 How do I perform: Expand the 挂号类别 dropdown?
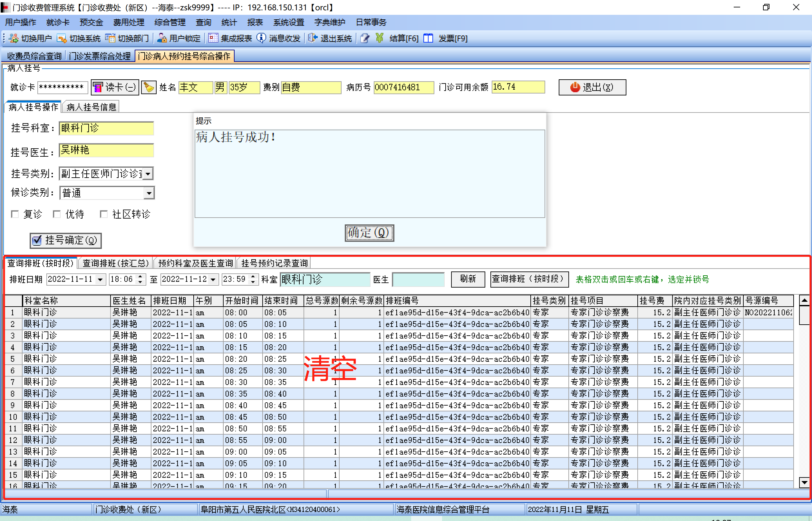(148, 174)
